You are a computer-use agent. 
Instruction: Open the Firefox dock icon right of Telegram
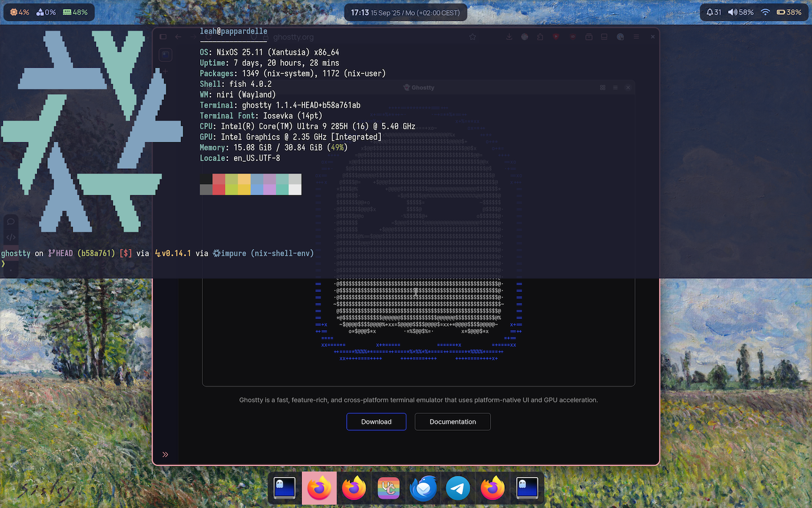coord(493,488)
